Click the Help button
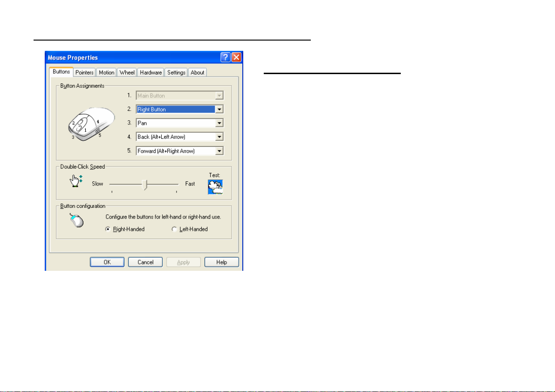 coord(221,262)
